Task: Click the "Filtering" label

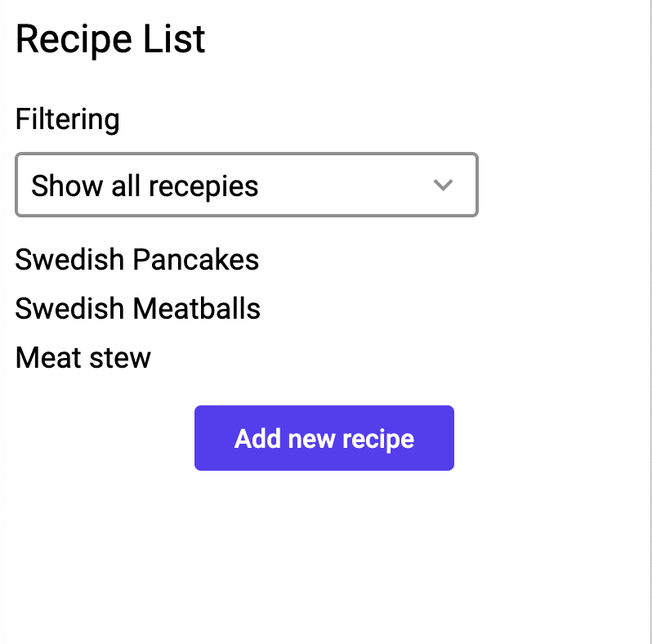Action: [x=68, y=119]
